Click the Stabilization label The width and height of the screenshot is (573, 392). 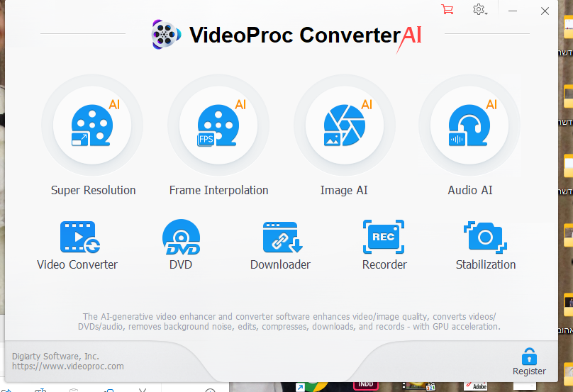[x=486, y=264]
